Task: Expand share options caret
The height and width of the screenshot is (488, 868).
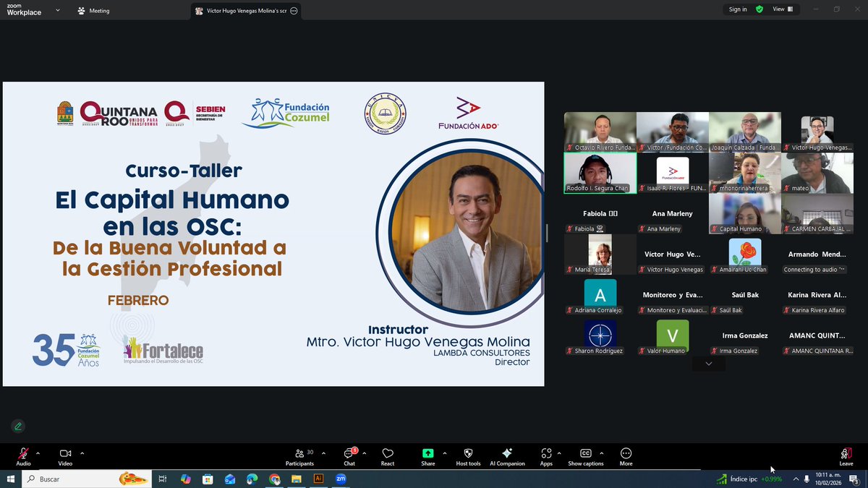Action: [x=444, y=453]
